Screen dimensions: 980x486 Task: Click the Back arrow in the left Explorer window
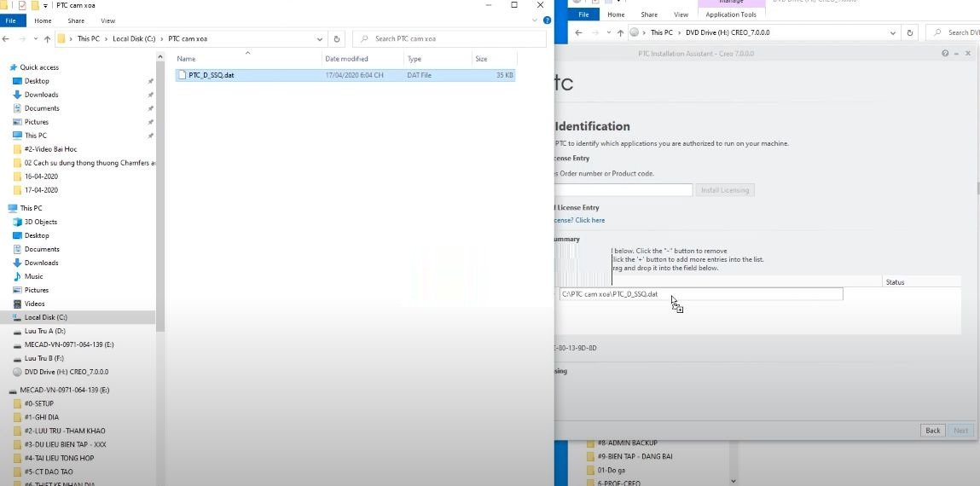[x=6, y=38]
